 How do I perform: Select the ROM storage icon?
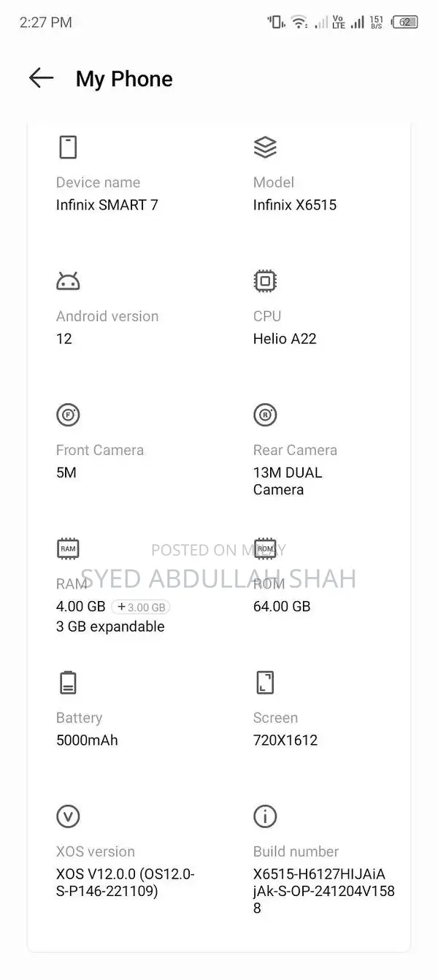coord(265,548)
